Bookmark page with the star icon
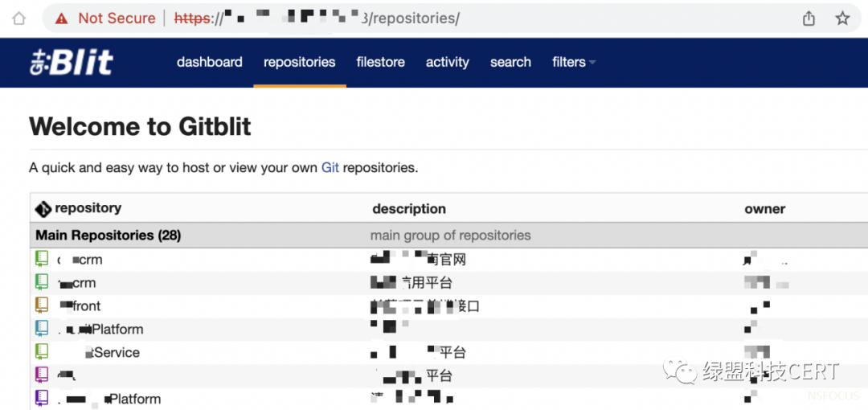The width and height of the screenshot is (868, 410). point(842,18)
